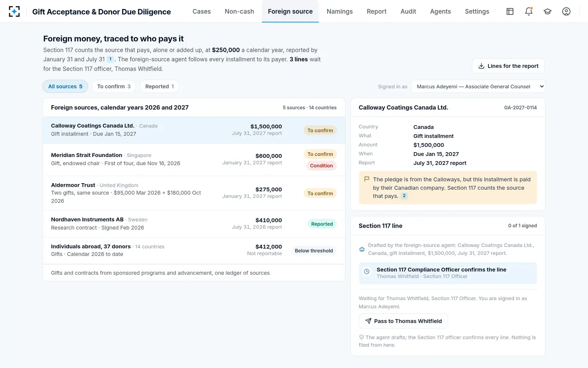Open the graduation cap learning icon

tap(548, 11)
